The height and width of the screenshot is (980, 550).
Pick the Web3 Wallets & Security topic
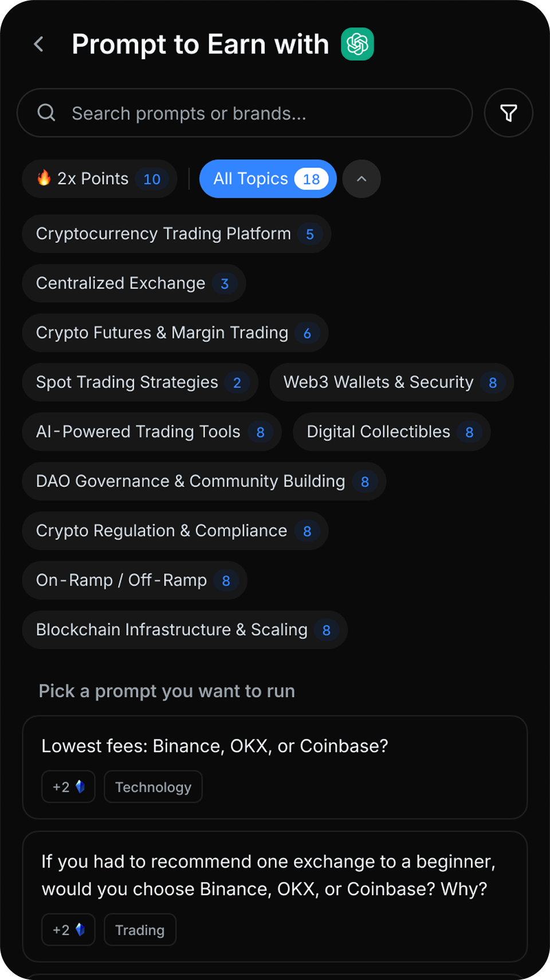coord(391,382)
